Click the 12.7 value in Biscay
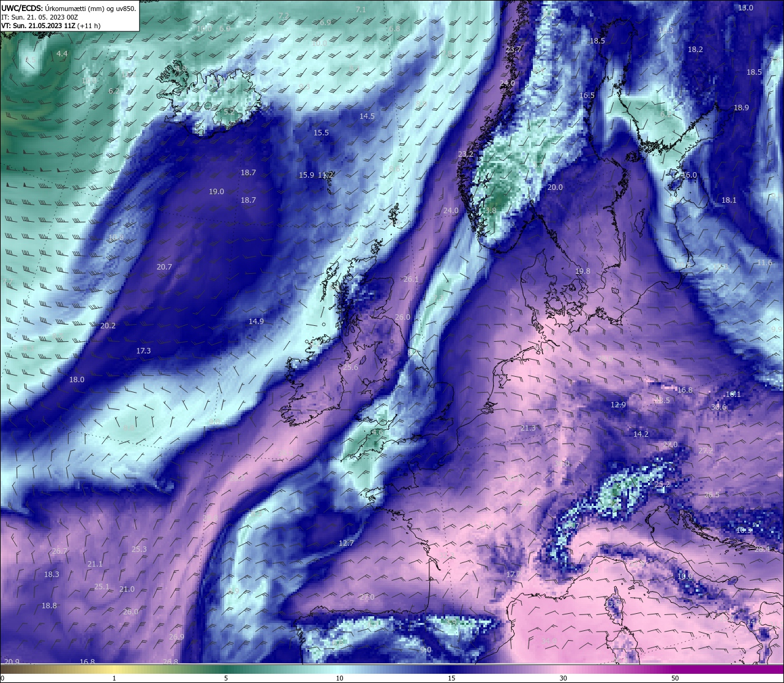This screenshot has width=784, height=683. tap(346, 543)
